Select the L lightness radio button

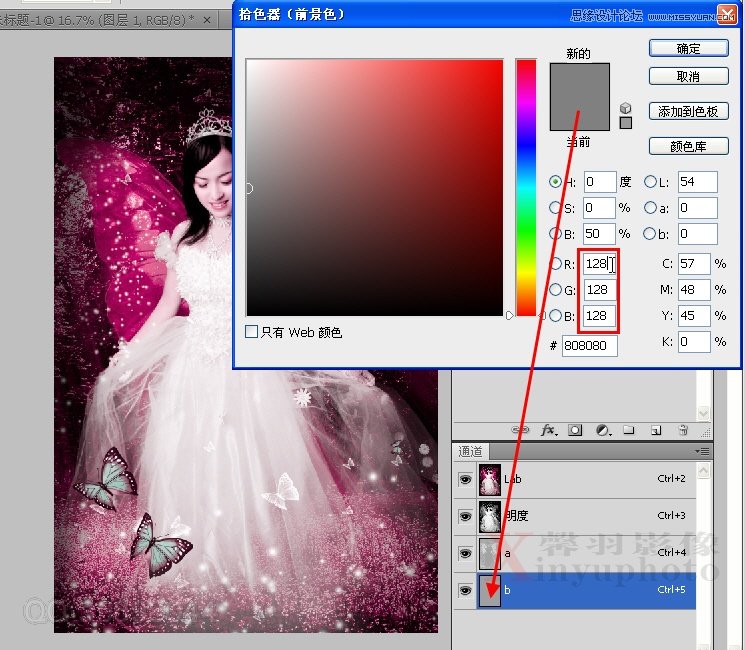pyautogui.click(x=650, y=182)
